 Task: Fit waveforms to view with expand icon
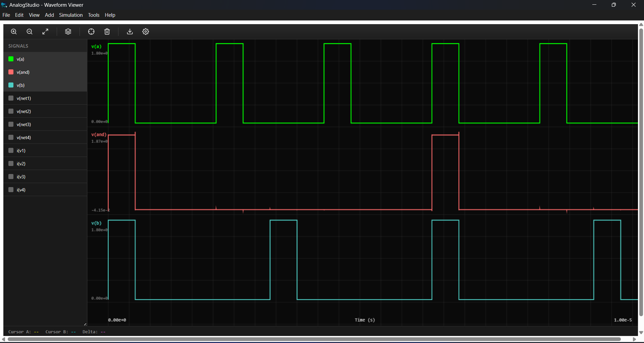45,32
